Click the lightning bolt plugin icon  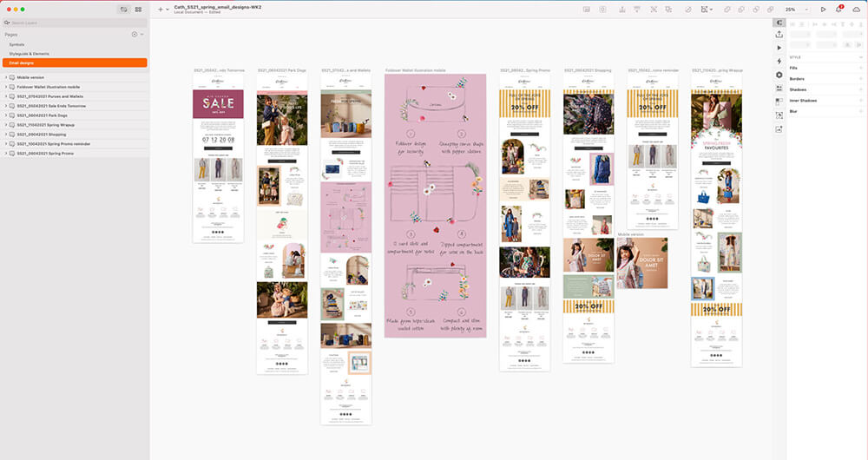click(x=779, y=61)
